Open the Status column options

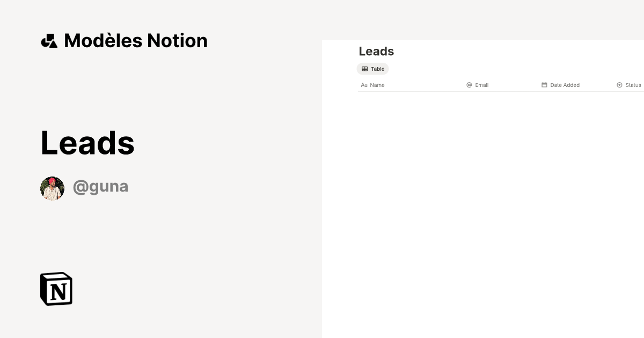click(633, 85)
